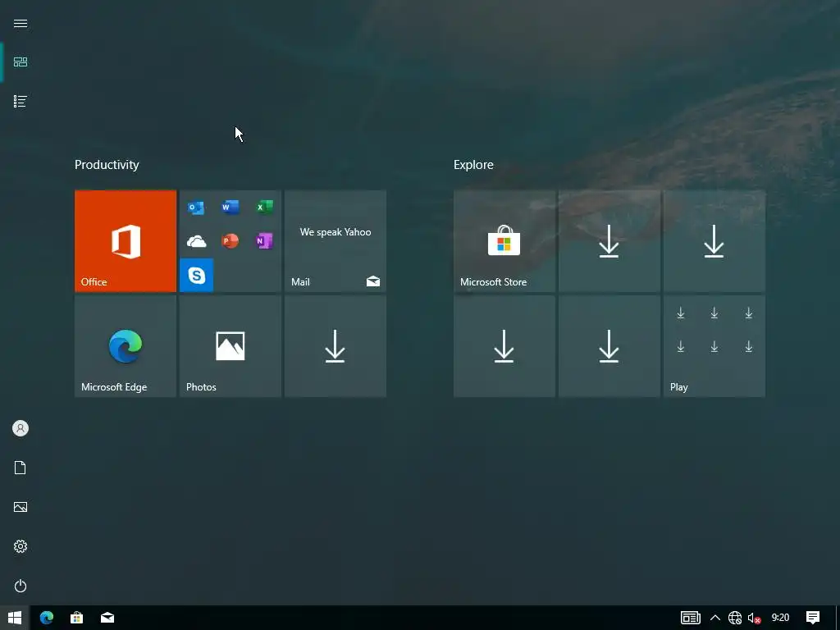Expand the Start hamburger menu

tap(21, 23)
